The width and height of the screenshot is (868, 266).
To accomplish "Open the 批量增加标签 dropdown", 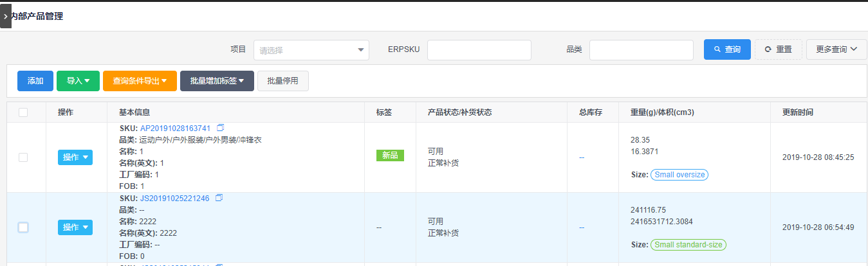I will click(x=217, y=81).
